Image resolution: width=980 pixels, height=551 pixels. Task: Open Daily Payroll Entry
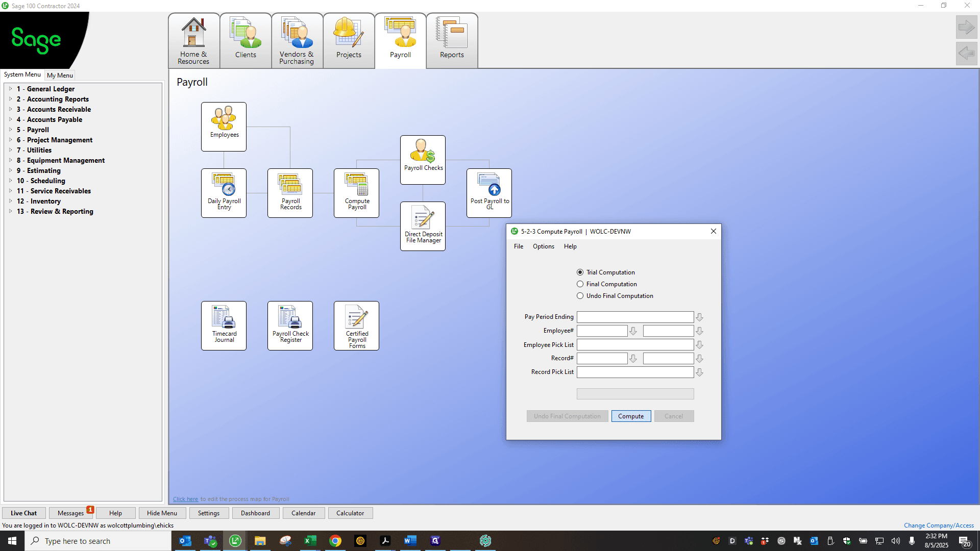[x=224, y=193]
